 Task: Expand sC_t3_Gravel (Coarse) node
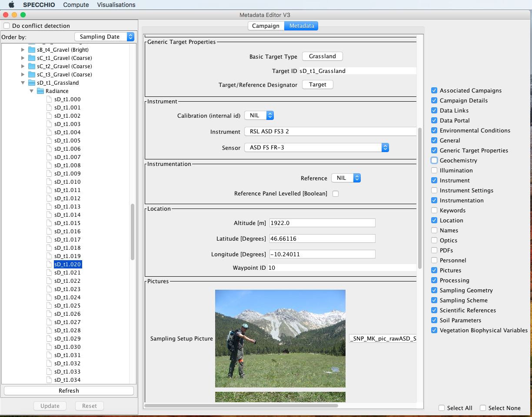click(23, 74)
